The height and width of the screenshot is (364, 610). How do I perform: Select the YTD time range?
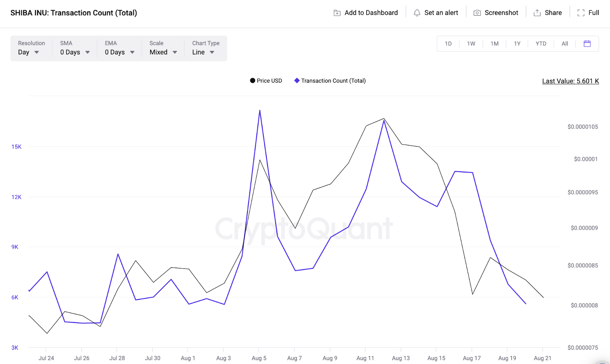click(541, 44)
